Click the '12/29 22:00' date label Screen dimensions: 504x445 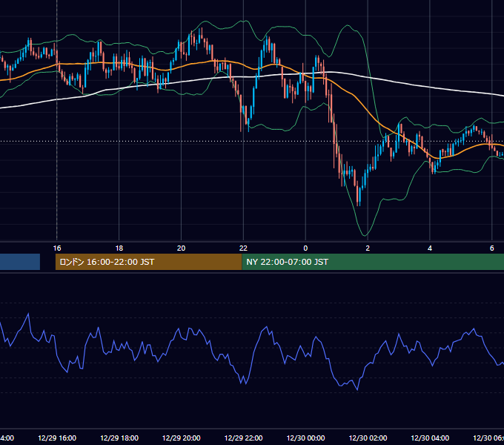243,438
